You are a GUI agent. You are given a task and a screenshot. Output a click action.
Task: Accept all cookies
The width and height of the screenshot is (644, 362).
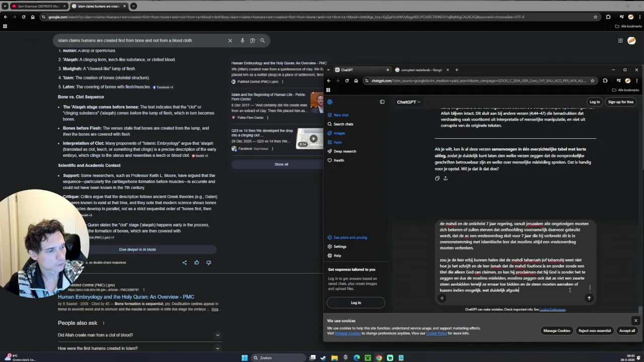[x=627, y=331]
